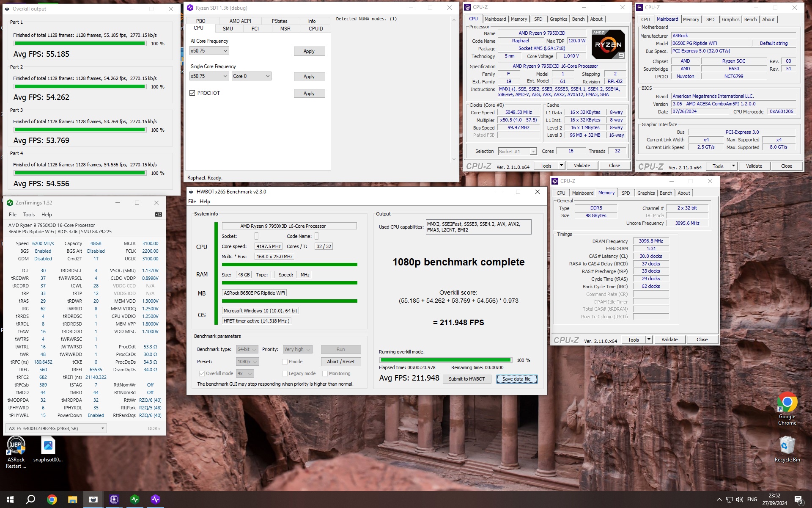Click Abort / Reset button
Image resolution: width=812 pixels, height=508 pixels.
pos(341,362)
